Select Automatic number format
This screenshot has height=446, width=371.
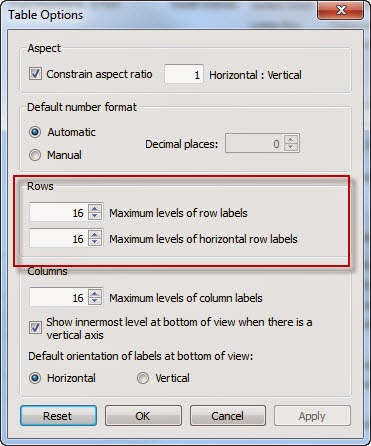click(x=35, y=132)
